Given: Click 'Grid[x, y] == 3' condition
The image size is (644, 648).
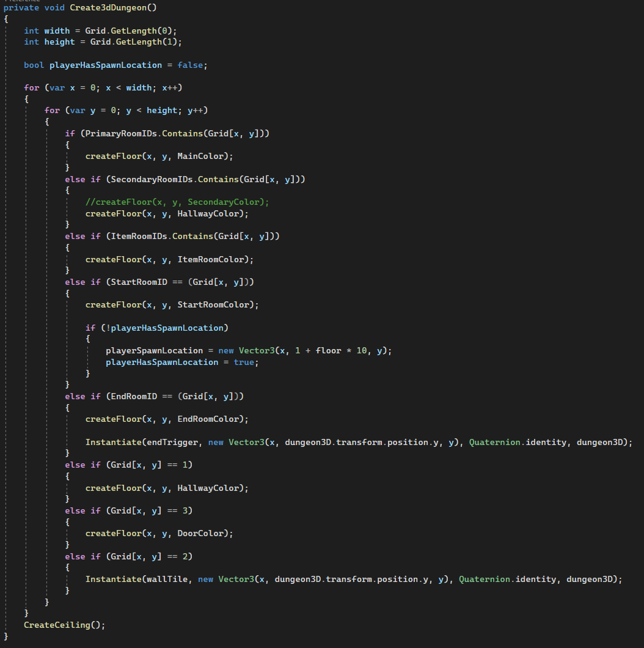Looking at the screenshot, I should [x=149, y=511].
